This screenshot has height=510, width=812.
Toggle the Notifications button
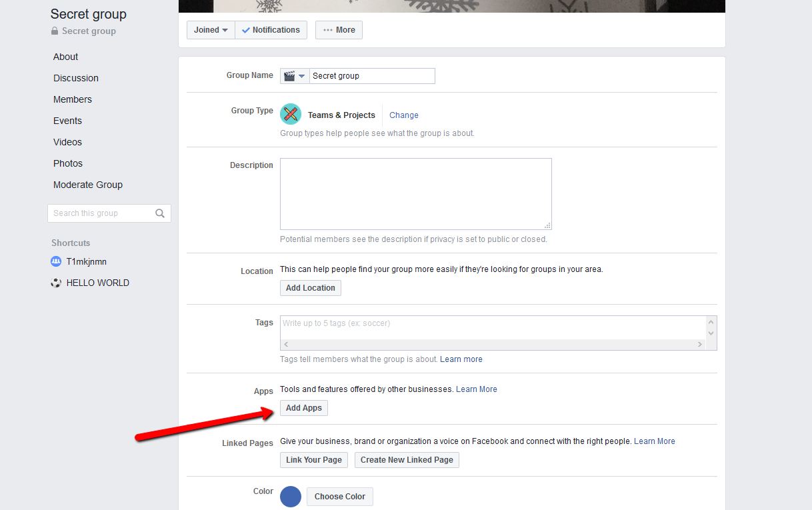point(271,30)
